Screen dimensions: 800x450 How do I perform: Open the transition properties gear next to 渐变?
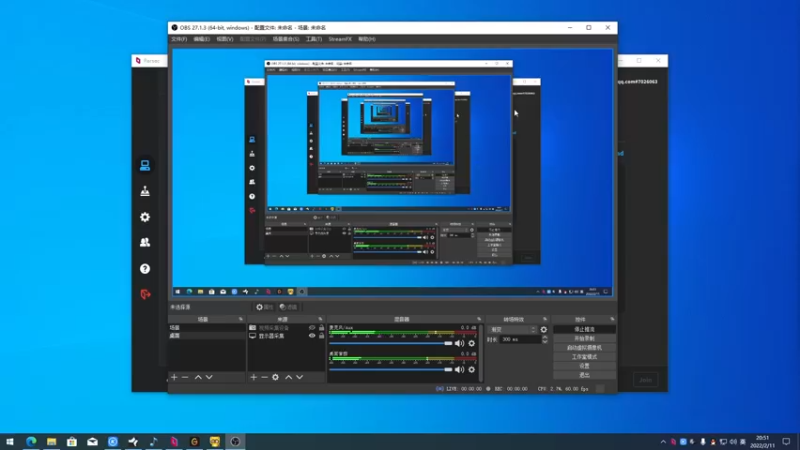pyautogui.click(x=543, y=330)
